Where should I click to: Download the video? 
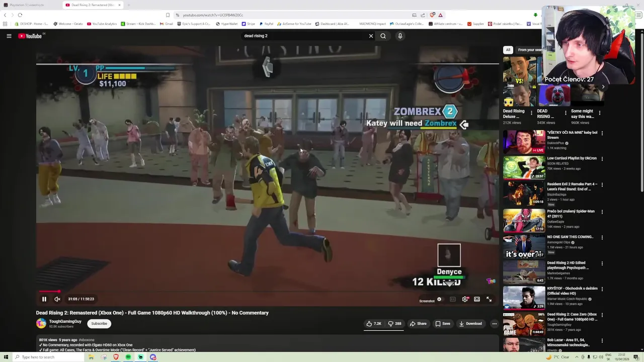[470, 324]
